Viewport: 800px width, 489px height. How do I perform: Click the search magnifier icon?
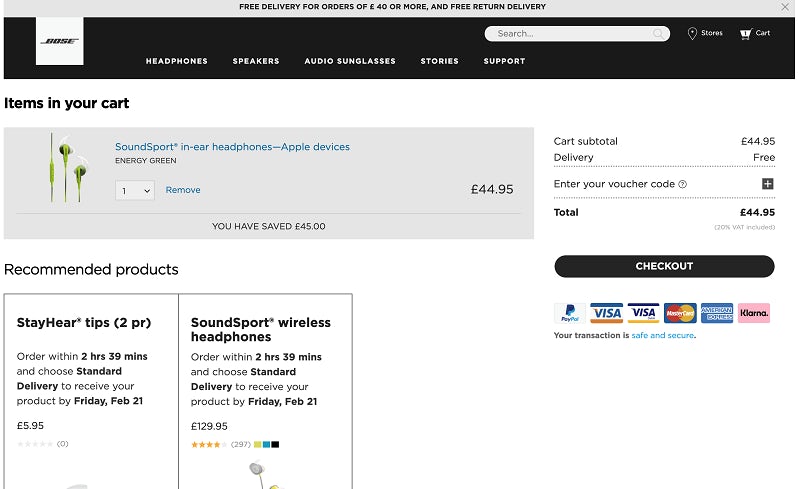(x=659, y=34)
